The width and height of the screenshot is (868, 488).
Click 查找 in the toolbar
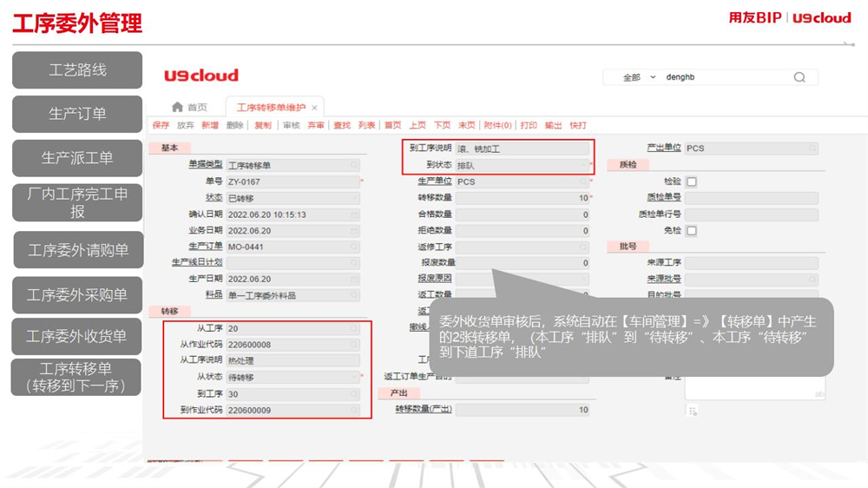coord(342,125)
